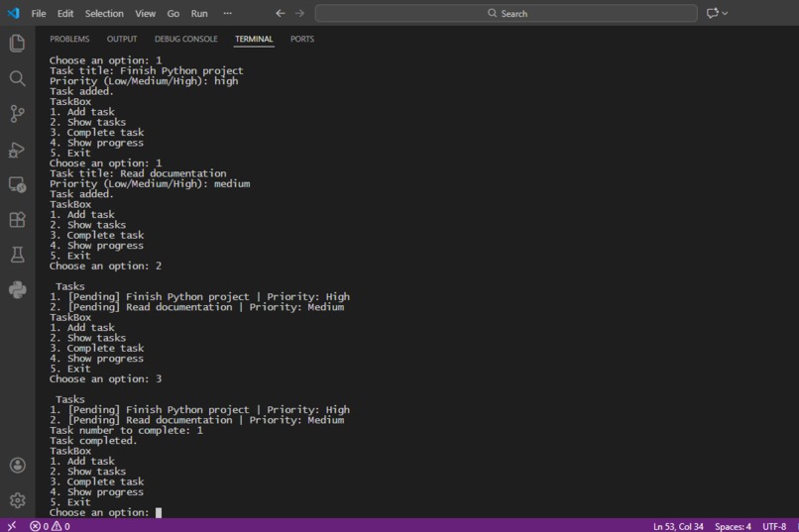799x532 pixels.
Task: Open the View menu
Action: coord(145,14)
